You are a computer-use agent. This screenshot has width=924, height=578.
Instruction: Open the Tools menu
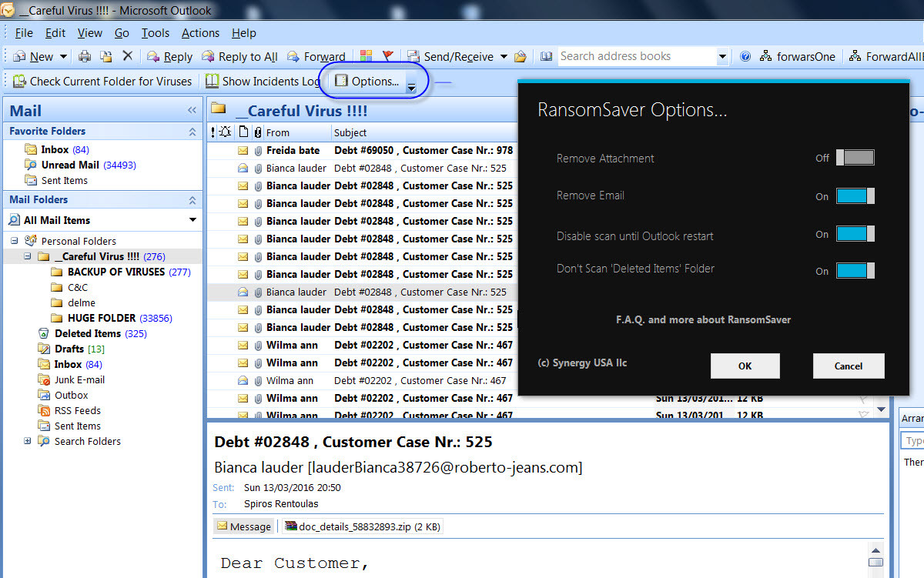click(x=156, y=33)
